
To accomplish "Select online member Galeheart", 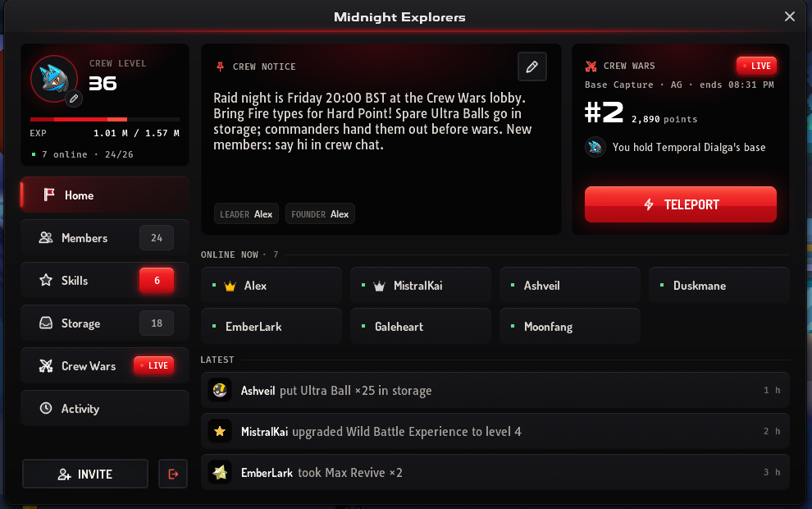I will [421, 327].
